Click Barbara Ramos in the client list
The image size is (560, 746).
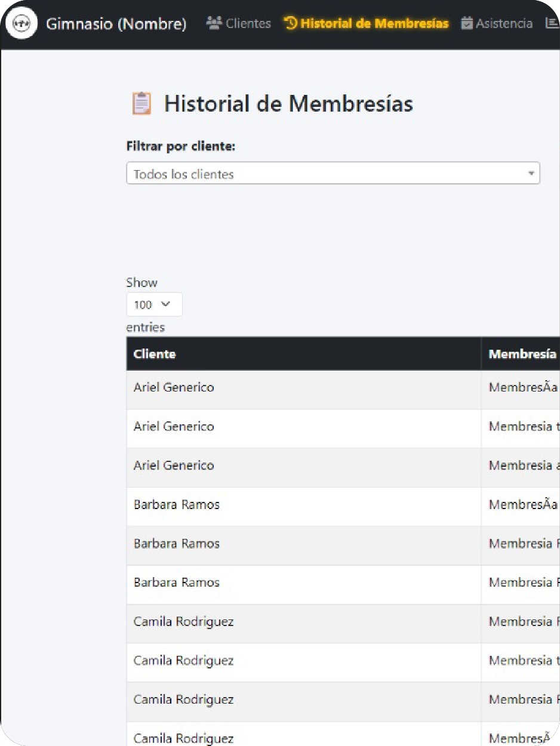click(176, 504)
